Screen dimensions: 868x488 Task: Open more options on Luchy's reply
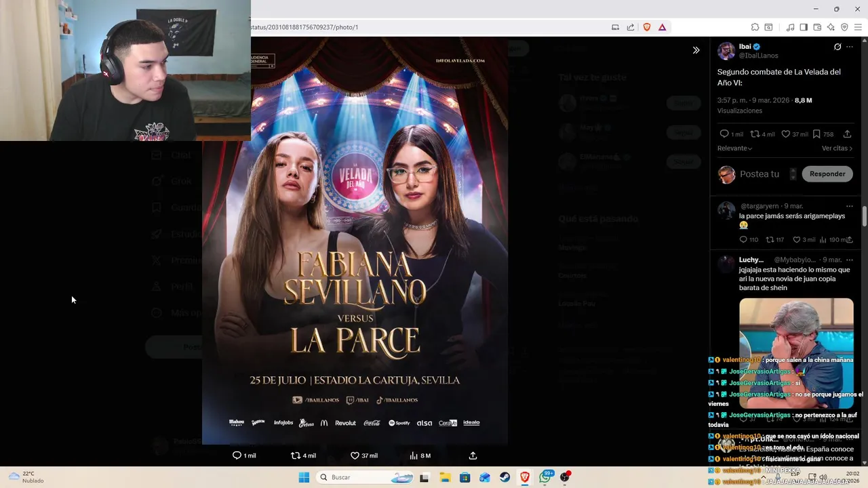pos(850,260)
